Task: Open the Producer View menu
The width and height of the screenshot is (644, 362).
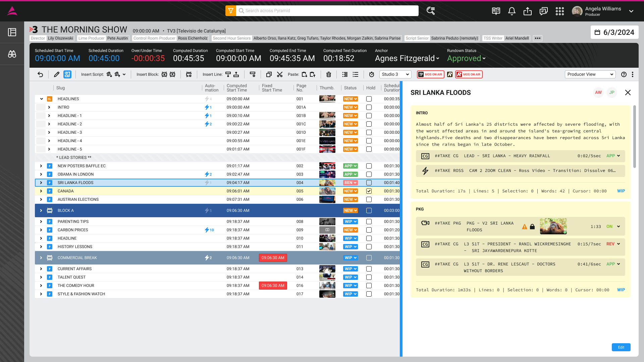Action: tap(590, 74)
